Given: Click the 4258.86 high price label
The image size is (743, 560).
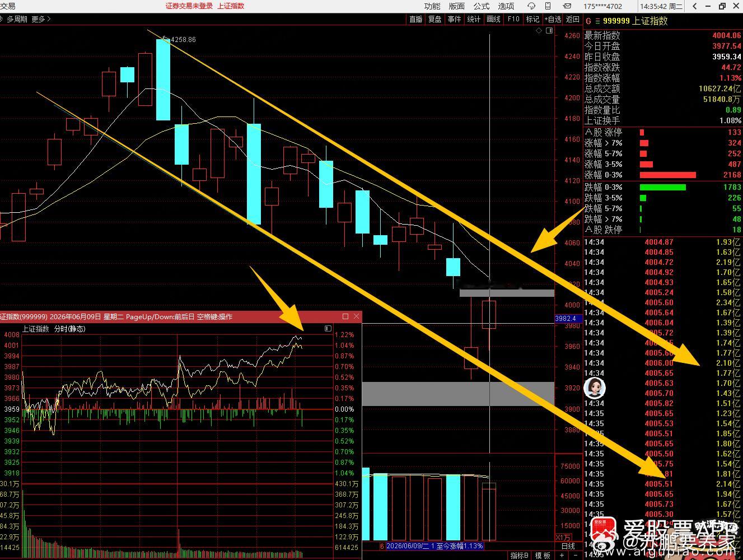Looking at the screenshot, I should click(x=183, y=40).
